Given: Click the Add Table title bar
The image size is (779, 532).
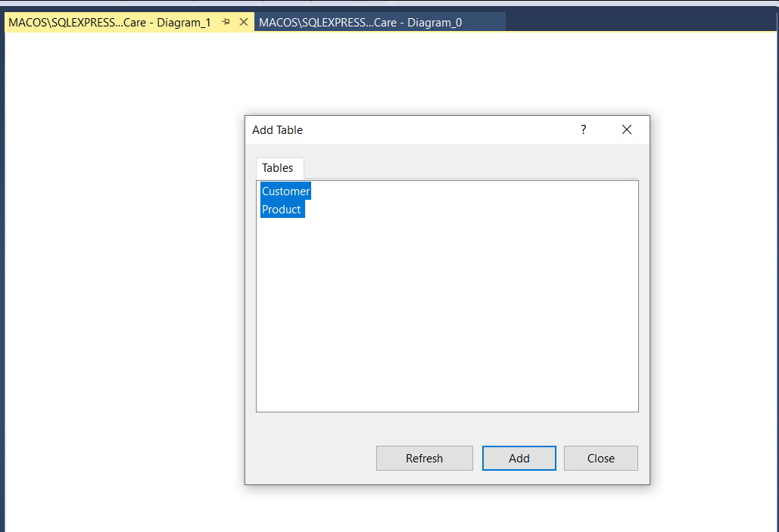Looking at the screenshot, I should tap(416, 129).
